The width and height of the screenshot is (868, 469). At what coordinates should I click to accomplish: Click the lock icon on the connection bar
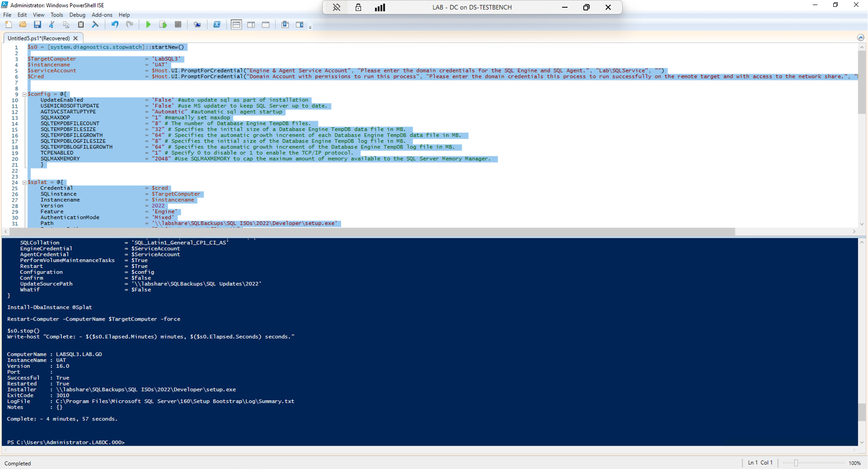pyautogui.click(x=358, y=7)
